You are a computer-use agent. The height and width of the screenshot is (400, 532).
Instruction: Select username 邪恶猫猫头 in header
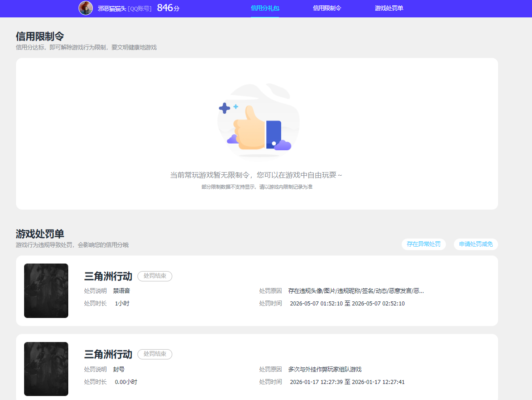[x=112, y=8]
